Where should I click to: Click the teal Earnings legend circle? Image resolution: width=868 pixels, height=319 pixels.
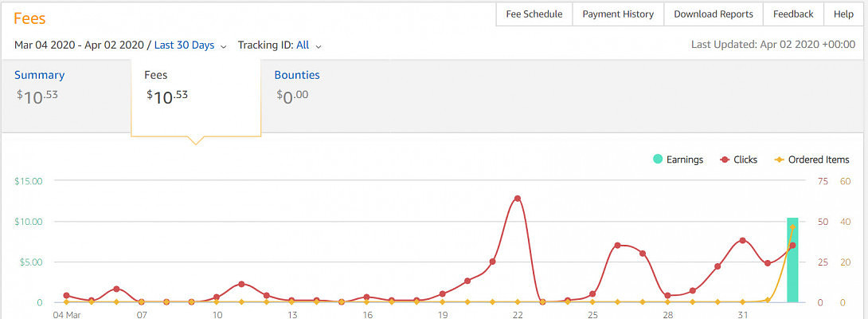[x=657, y=159]
